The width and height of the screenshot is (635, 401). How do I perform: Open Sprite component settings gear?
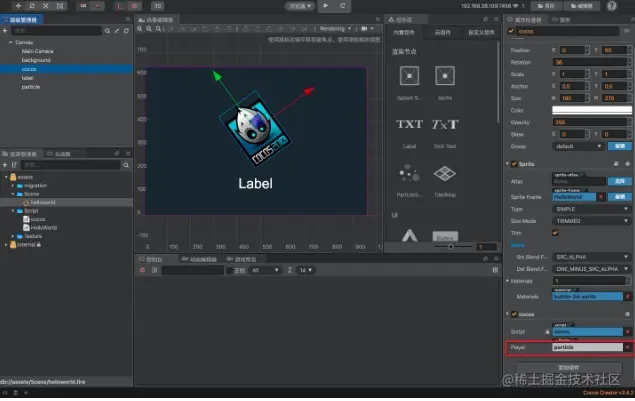627,164
